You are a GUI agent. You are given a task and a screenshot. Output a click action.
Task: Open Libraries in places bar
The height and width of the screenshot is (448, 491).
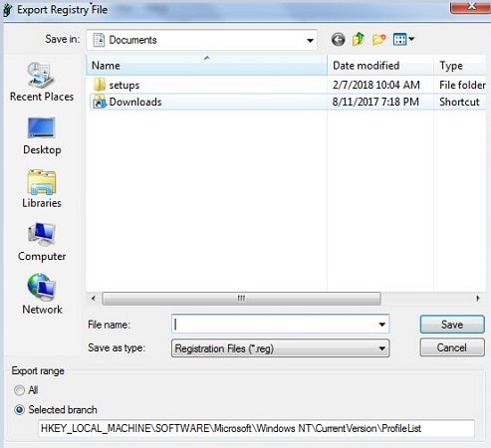coord(42,189)
